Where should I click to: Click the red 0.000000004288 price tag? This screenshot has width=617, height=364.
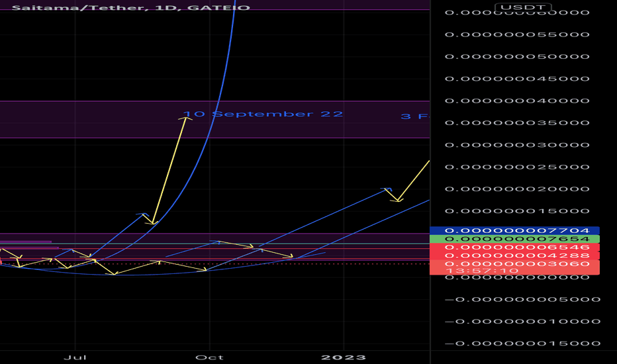[x=514, y=255]
